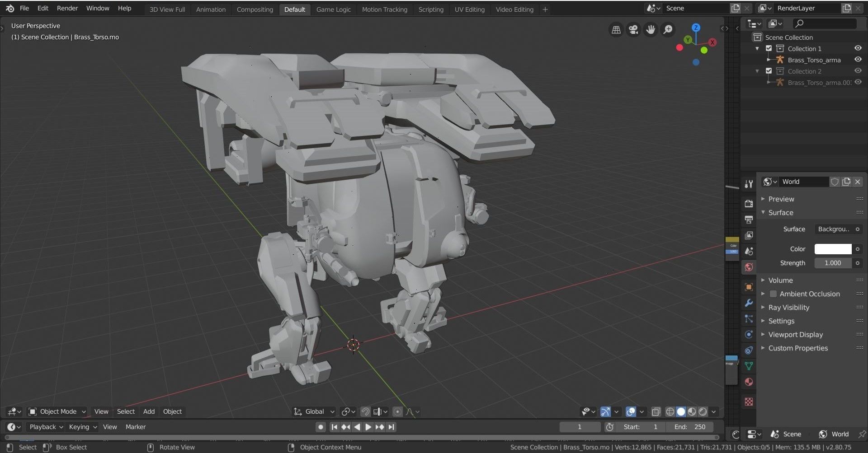
Task: Select wireframe viewport shading mode
Action: click(670, 411)
